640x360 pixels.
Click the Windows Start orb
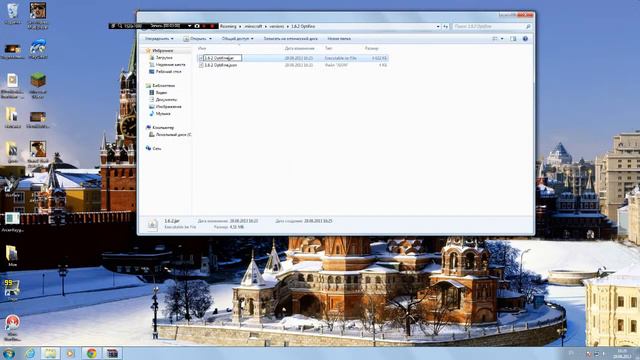coord(9,353)
